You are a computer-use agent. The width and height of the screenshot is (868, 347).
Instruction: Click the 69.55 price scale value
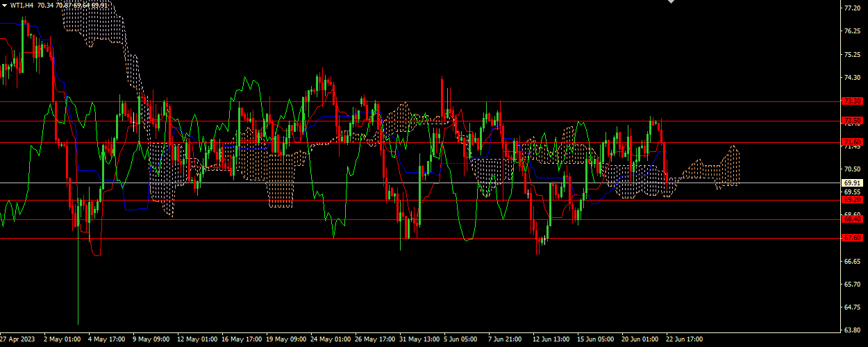852,192
